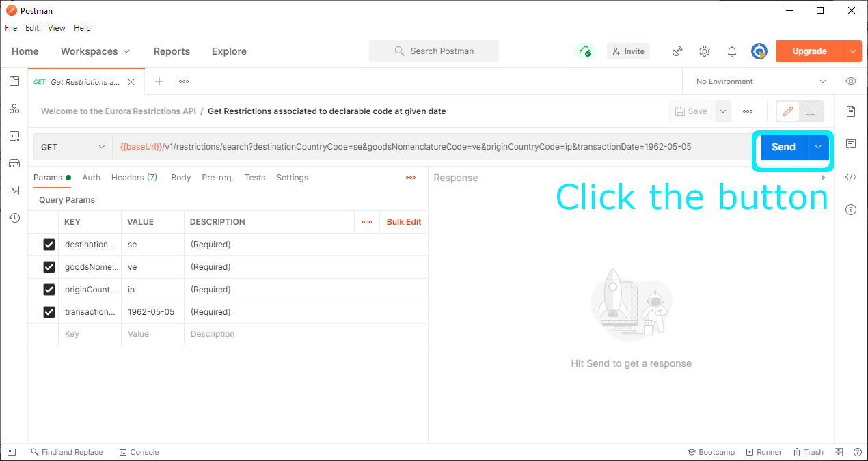Open params column options next to Bulk Edit

(367, 222)
